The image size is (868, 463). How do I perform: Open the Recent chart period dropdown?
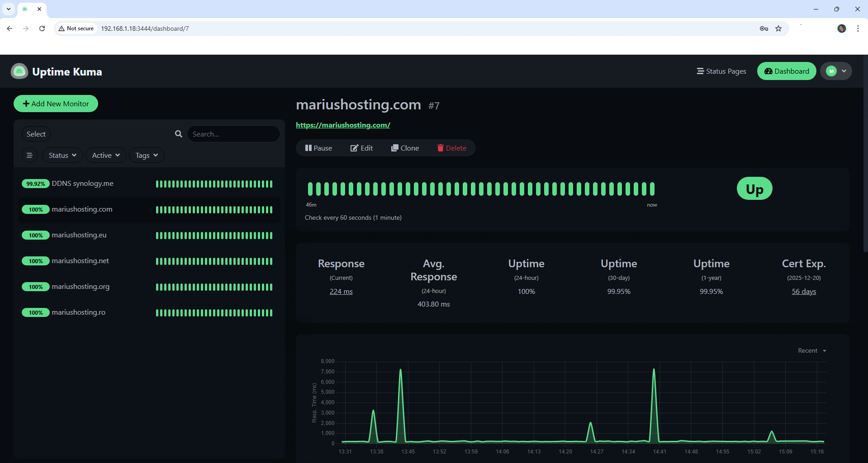(811, 350)
